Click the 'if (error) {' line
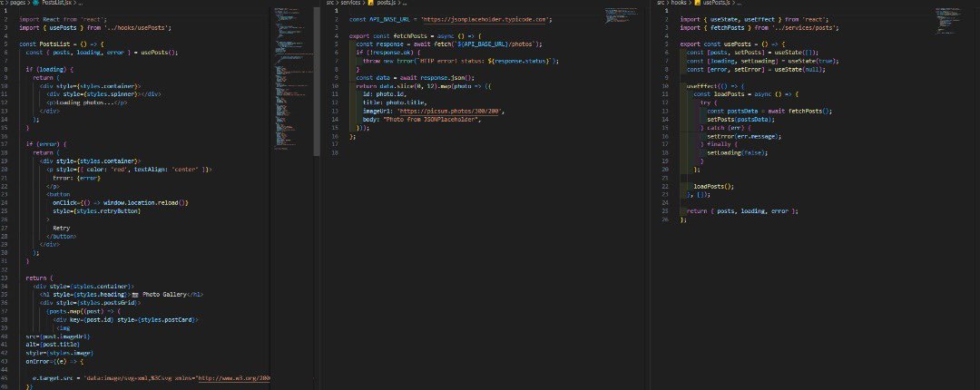The image size is (980, 390). 46,144
